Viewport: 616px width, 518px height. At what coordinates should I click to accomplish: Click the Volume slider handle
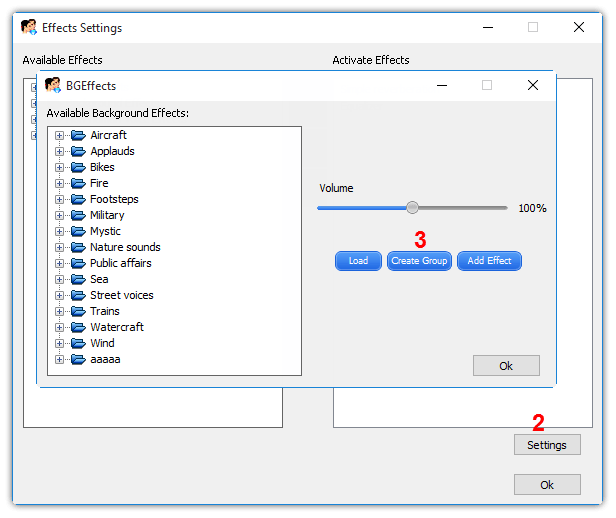click(x=412, y=207)
